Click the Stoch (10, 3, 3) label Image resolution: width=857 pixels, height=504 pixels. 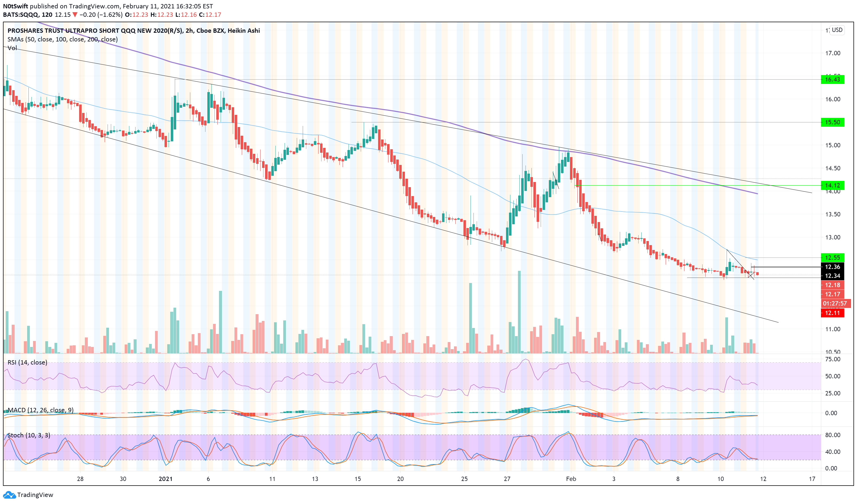click(29, 435)
